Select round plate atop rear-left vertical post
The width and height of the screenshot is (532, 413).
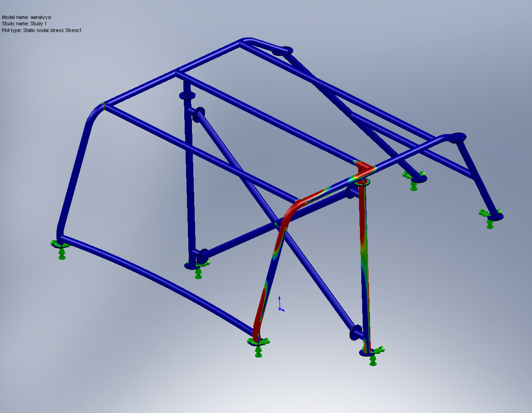pos(187,95)
